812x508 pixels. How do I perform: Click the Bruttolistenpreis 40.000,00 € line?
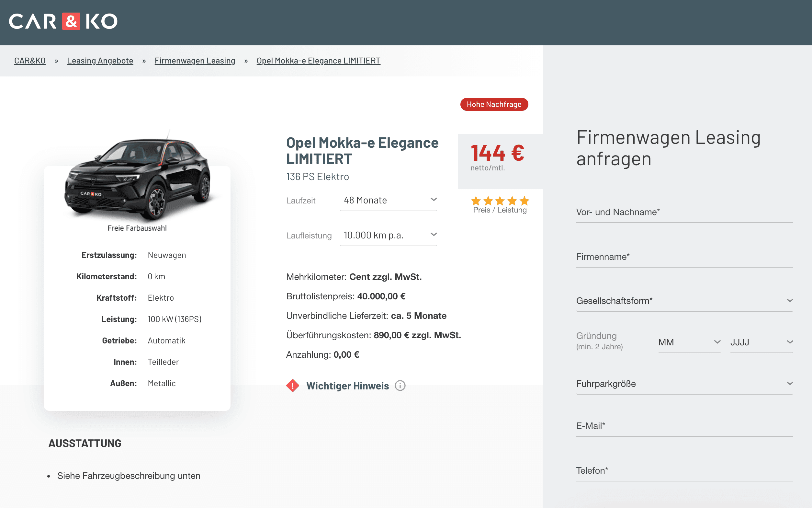(x=346, y=296)
